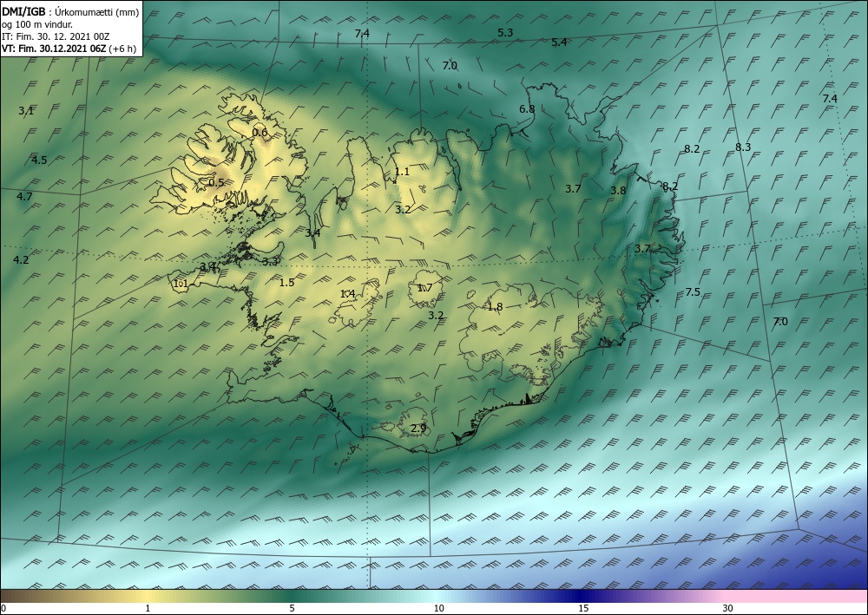Select the 'VT: Fim. 30.12.2021 06Z (+6 h)' line
Image resolution: width=868 pixels, height=615 pixels.
coord(69,49)
